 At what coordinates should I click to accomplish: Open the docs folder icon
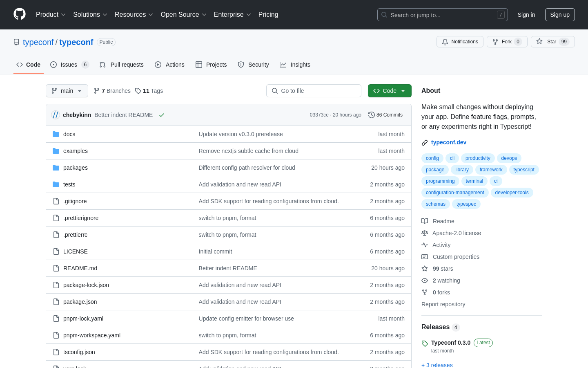[56, 134]
